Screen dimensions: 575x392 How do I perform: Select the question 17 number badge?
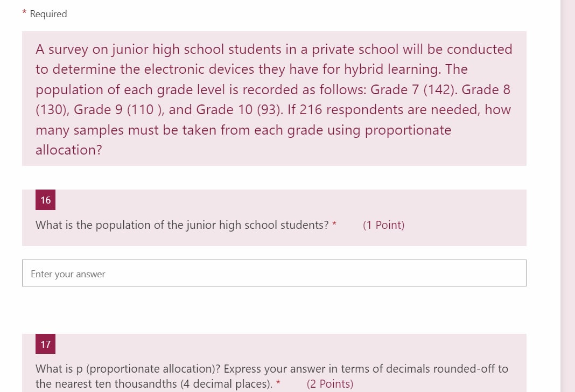coord(45,344)
